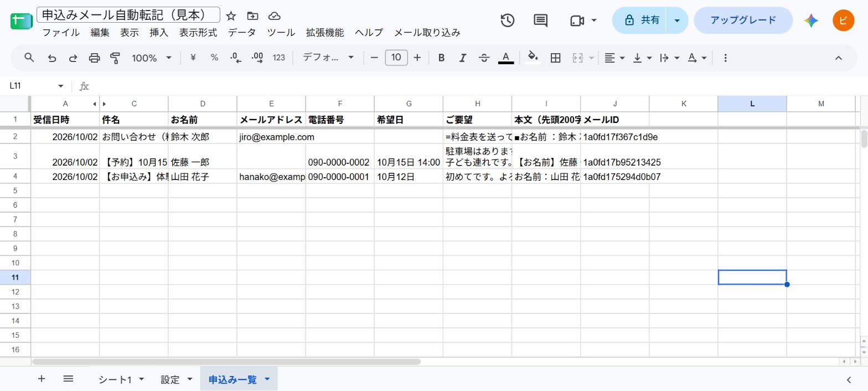This screenshot has width=868, height=391.
Task: Open the ツール menu
Action: click(x=281, y=33)
